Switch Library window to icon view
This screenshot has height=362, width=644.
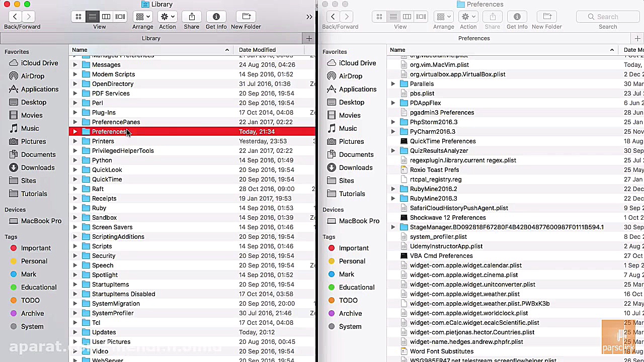(x=78, y=17)
